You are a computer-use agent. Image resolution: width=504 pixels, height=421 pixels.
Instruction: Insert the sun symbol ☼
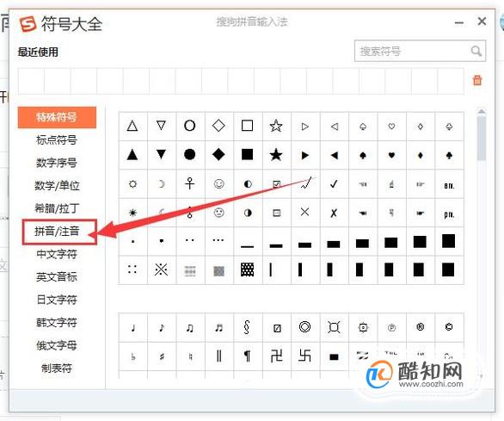coord(132,183)
